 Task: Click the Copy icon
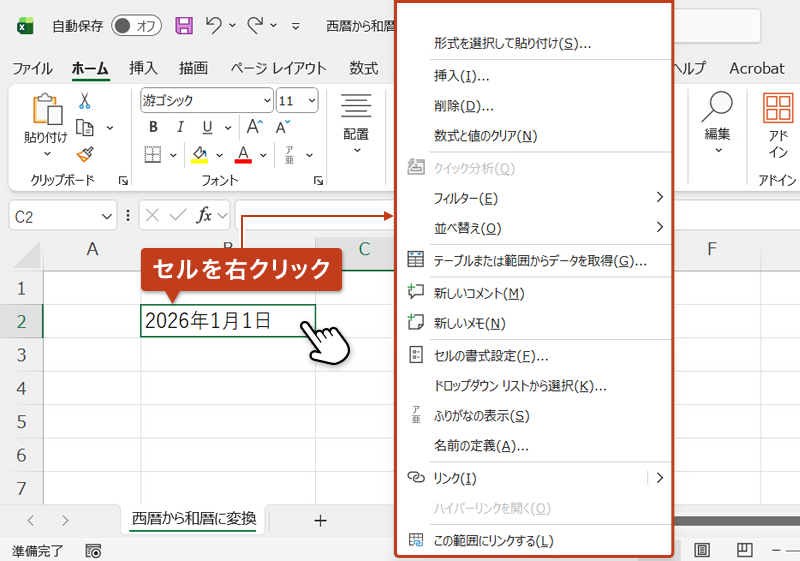click(85, 128)
